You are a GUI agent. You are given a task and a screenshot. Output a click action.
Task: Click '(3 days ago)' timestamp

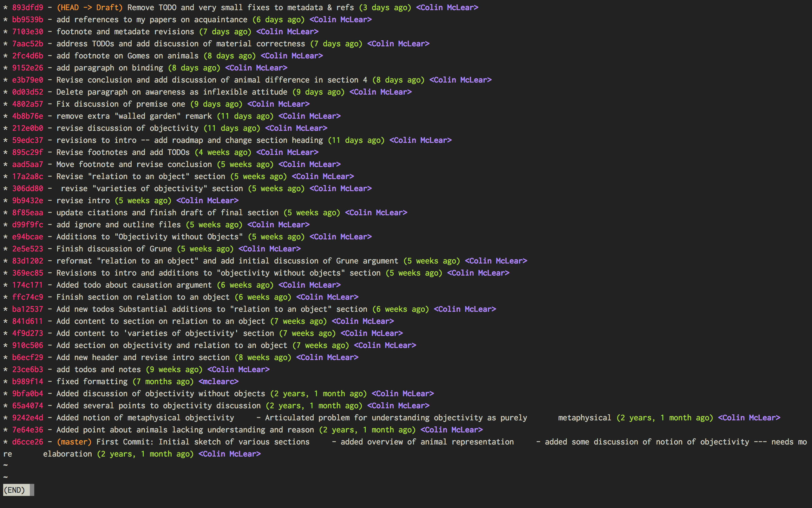click(385, 7)
